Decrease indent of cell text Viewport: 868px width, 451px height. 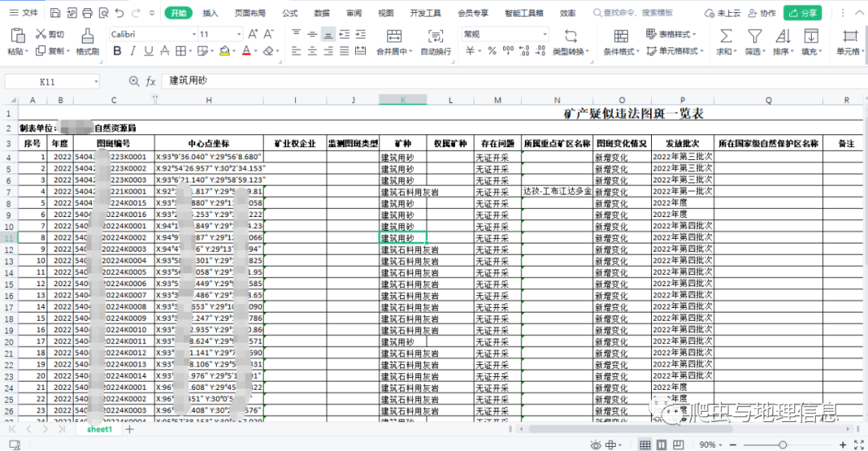pos(344,35)
